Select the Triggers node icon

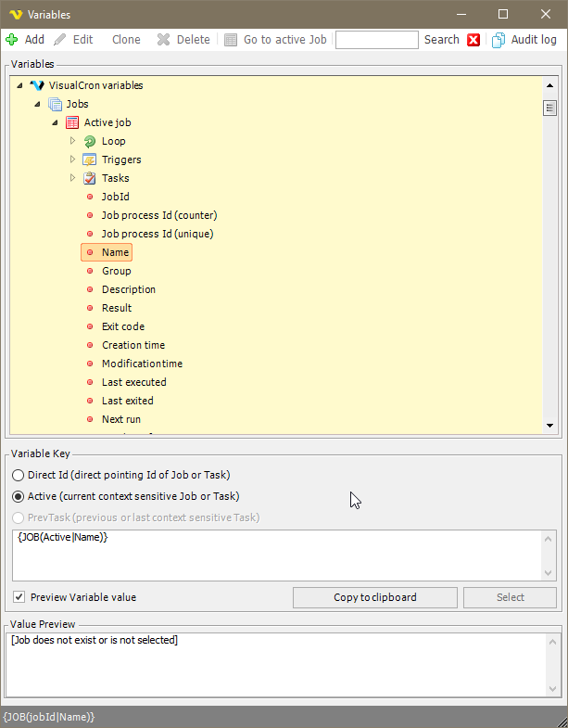[x=90, y=160]
